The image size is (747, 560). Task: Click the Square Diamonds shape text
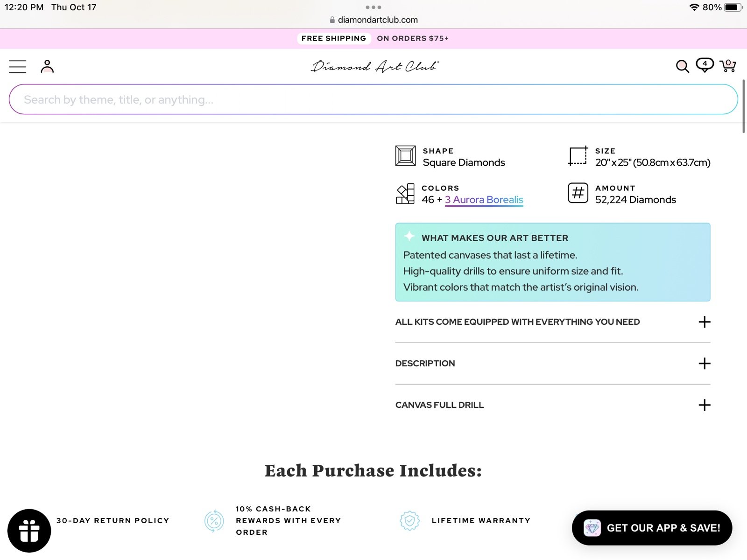click(x=464, y=162)
